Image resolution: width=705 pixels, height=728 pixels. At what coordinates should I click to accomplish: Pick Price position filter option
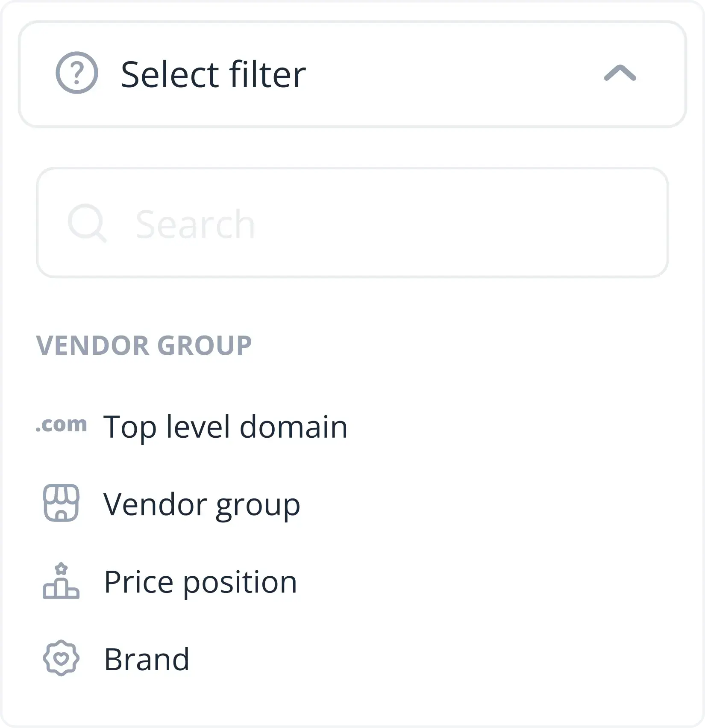coord(200,582)
